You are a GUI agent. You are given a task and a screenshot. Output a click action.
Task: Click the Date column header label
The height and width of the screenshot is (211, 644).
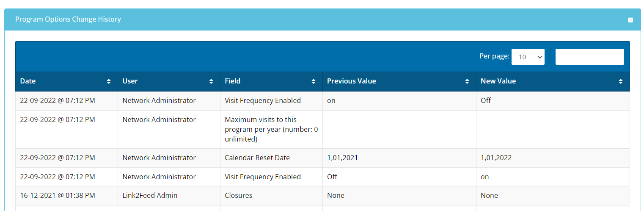point(28,81)
